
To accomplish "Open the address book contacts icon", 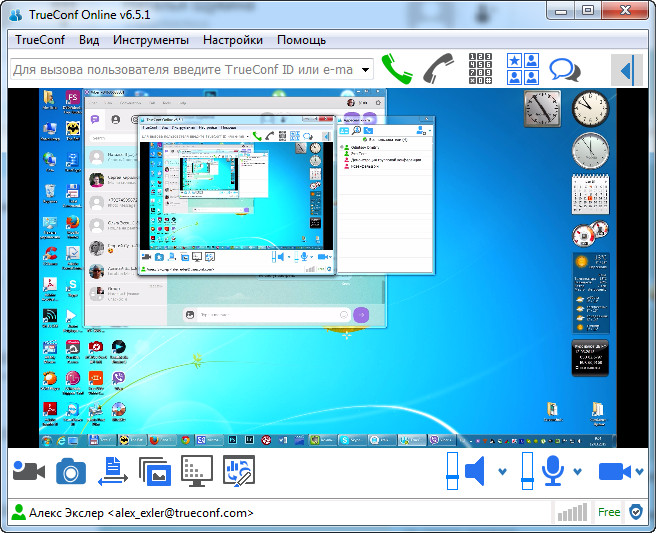I will tap(522, 69).
